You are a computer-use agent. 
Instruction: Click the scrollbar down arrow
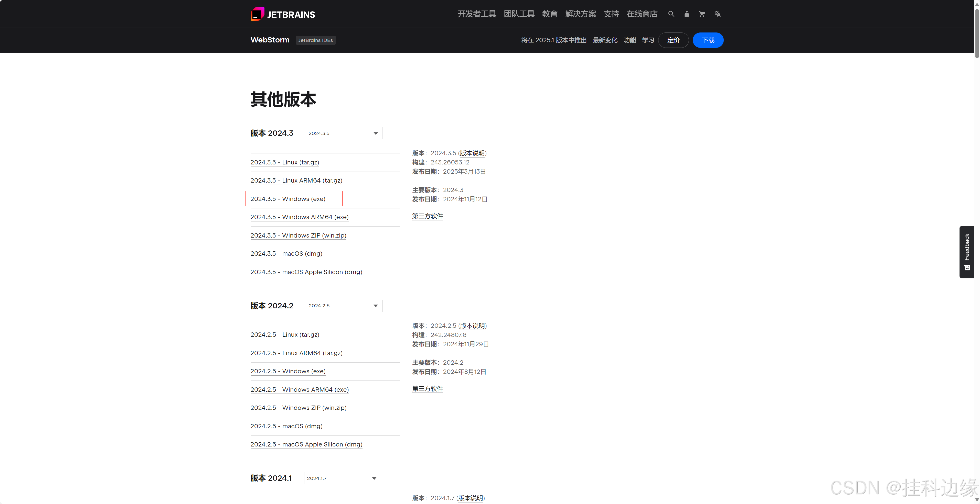click(977, 500)
